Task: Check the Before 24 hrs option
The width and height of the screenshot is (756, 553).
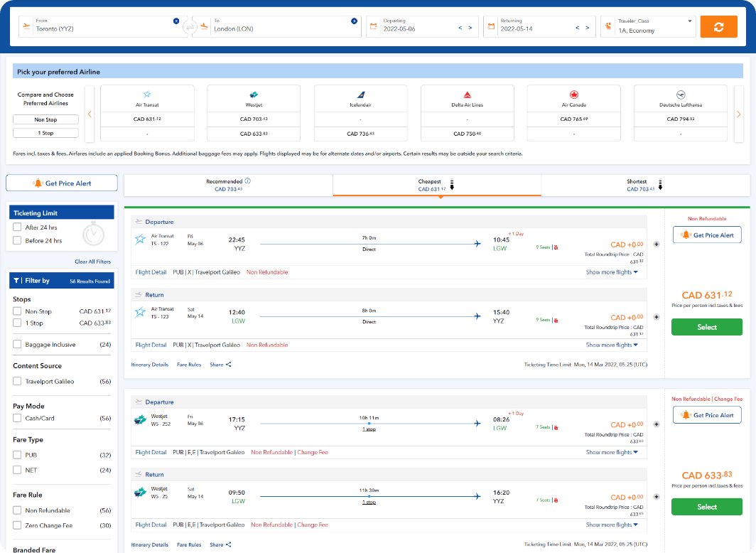Action: [x=17, y=240]
